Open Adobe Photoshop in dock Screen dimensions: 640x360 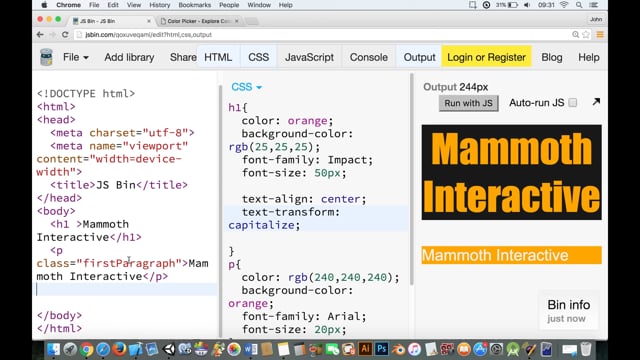[382, 349]
